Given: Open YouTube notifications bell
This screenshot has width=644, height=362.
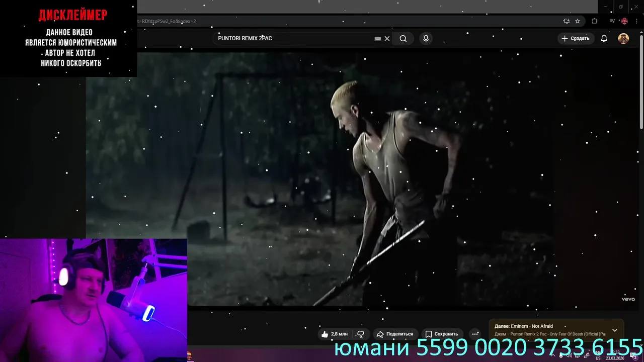Looking at the screenshot, I should coord(604,38).
